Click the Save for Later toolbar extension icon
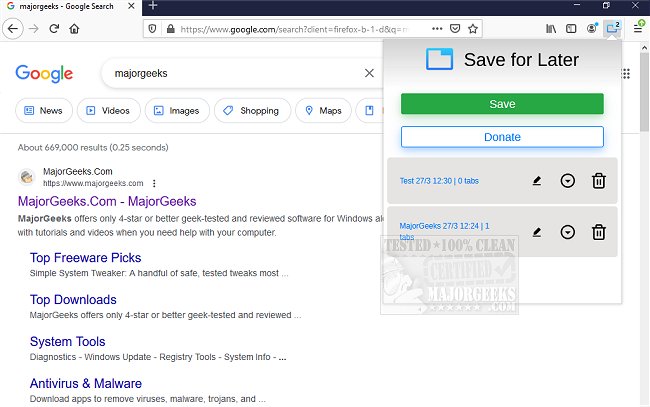The image size is (650, 407). coord(613,28)
